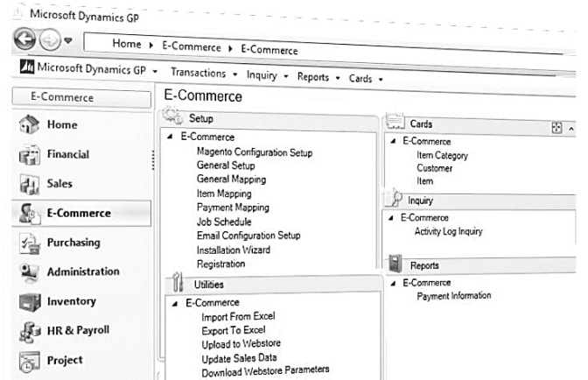The height and width of the screenshot is (380, 588).
Task: Click the navigation pane splitter grip dots
Action: 153,160
